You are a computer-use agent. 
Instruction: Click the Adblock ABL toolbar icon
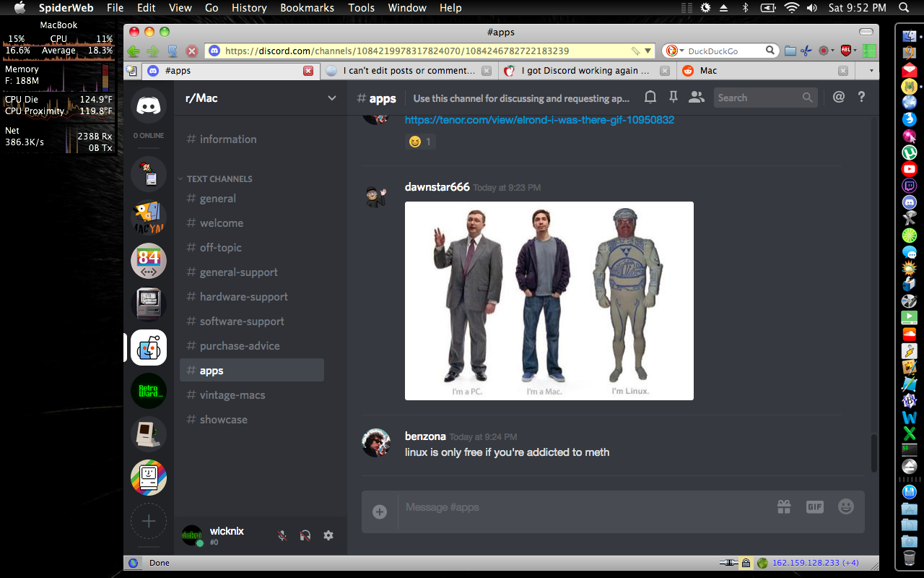845,51
